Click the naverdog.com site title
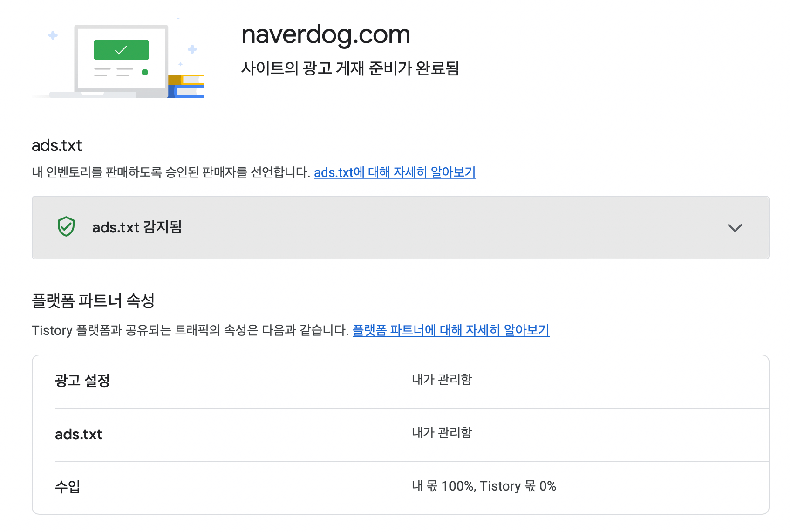This screenshot has width=790, height=532. pyautogui.click(x=326, y=34)
